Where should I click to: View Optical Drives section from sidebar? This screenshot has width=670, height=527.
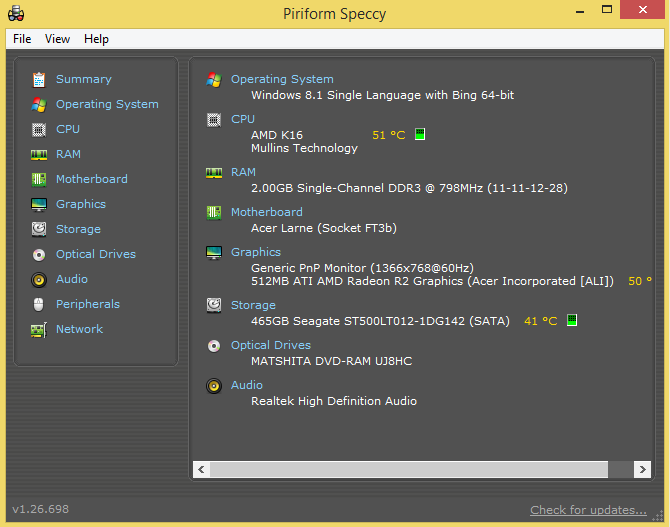[96, 254]
